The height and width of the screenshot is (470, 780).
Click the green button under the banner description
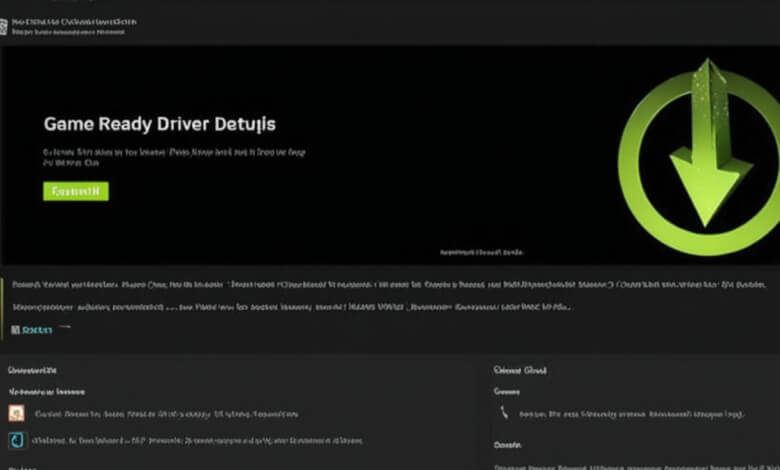click(76, 191)
